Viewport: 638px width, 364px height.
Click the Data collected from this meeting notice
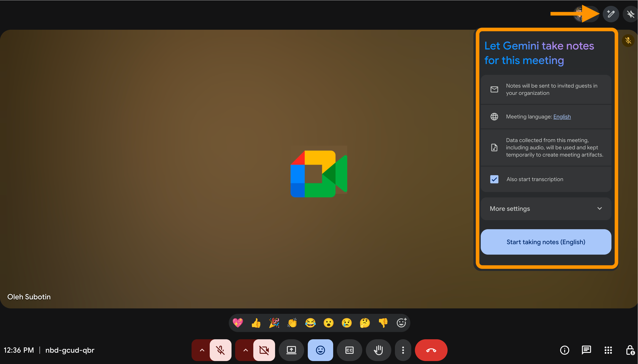click(x=555, y=148)
